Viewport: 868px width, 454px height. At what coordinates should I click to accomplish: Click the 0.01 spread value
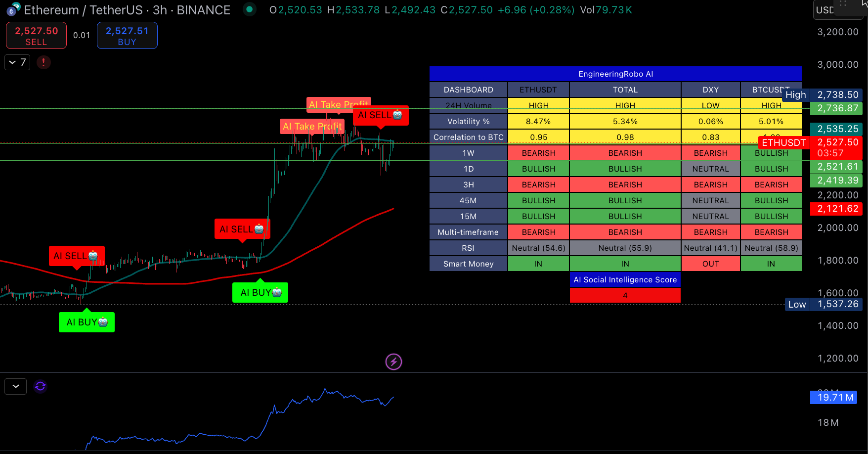click(82, 35)
